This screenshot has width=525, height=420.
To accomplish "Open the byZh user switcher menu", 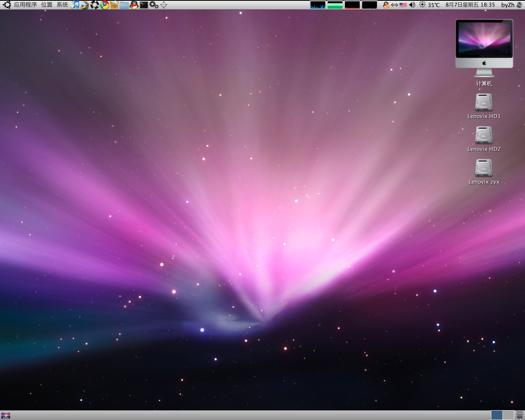I will pos(508,5).
